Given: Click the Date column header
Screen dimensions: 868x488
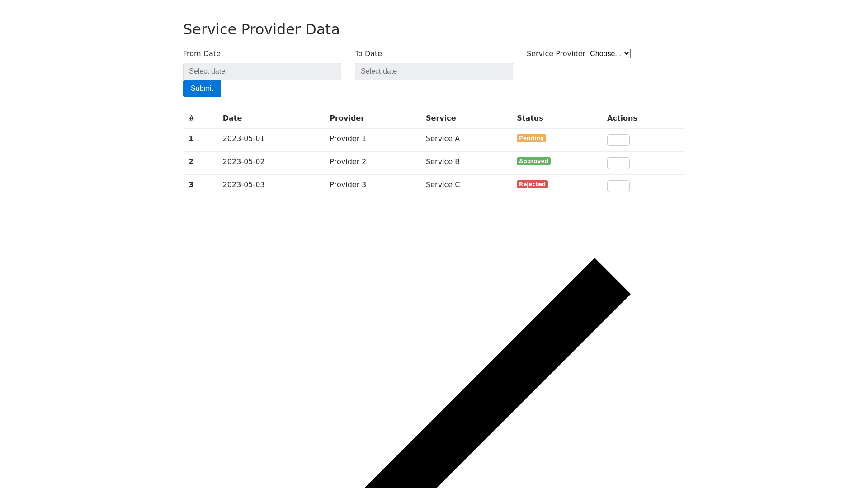Looking at the screenshot, I should (232, 118).
